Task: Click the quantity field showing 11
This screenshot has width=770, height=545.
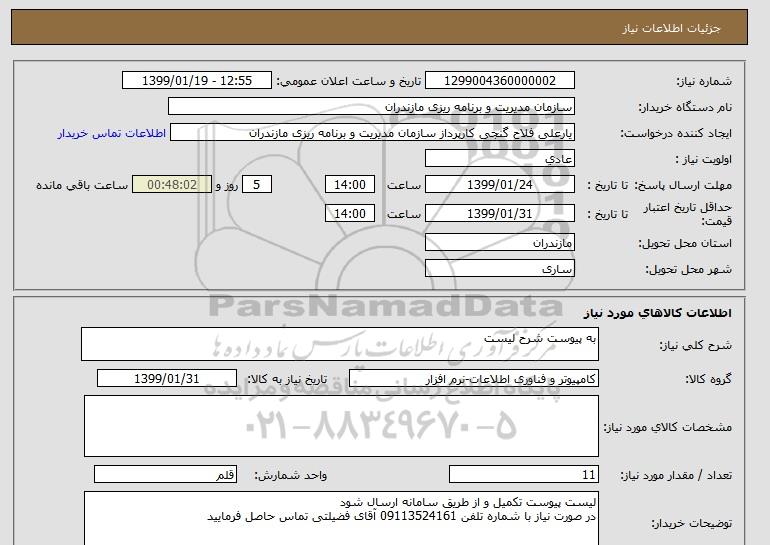Action: tap(523, 475)
